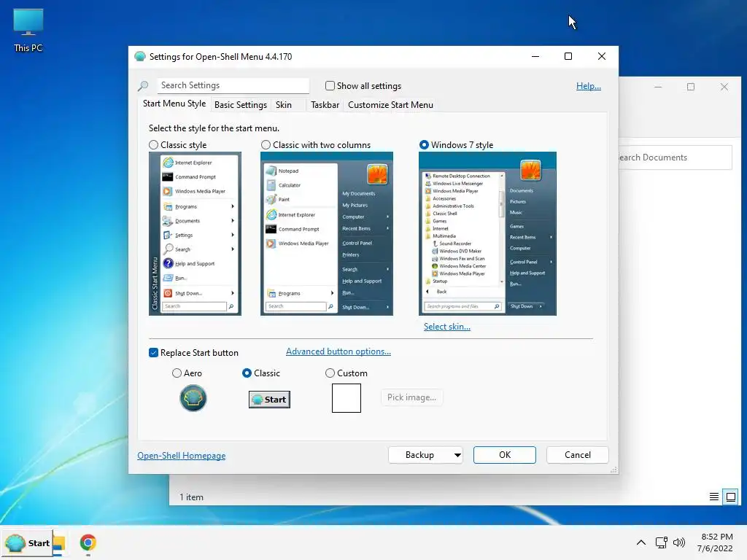Click the Custom button empty image box
This screenshot has height=560, width=747.
point(347,398)
